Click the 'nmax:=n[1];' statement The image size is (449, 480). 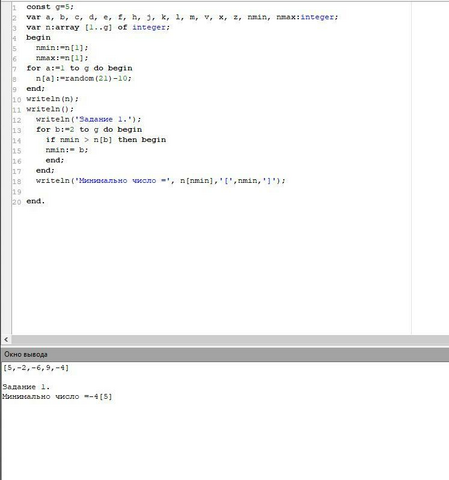(62, 58)
